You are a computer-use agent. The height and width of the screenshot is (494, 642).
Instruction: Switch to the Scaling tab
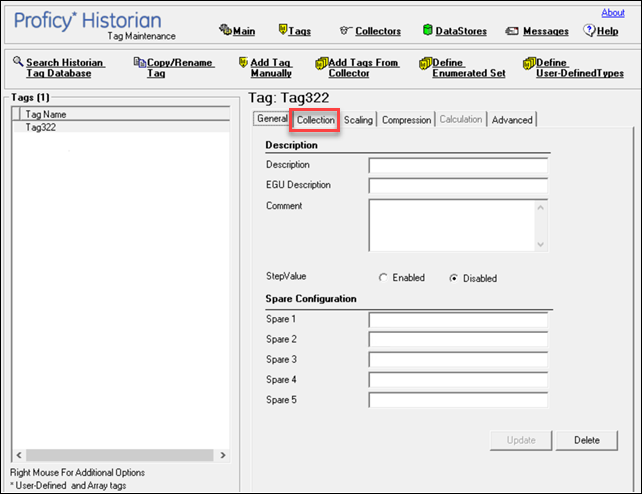358,120
